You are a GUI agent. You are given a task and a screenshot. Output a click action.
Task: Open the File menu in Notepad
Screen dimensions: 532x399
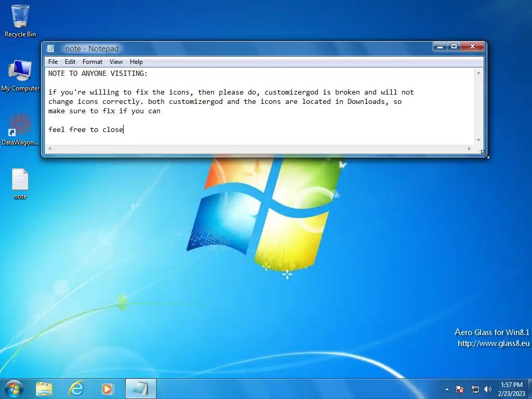53,62
